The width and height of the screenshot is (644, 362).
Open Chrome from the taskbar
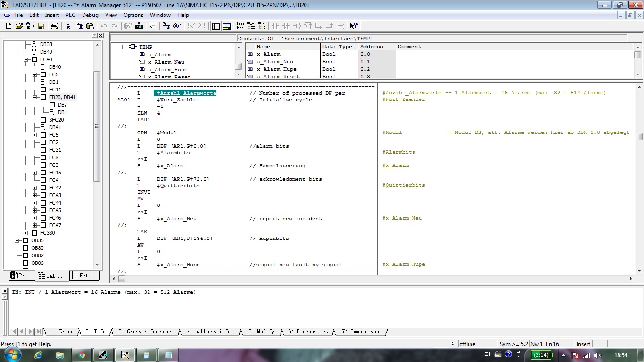click(x=82, y=355)
